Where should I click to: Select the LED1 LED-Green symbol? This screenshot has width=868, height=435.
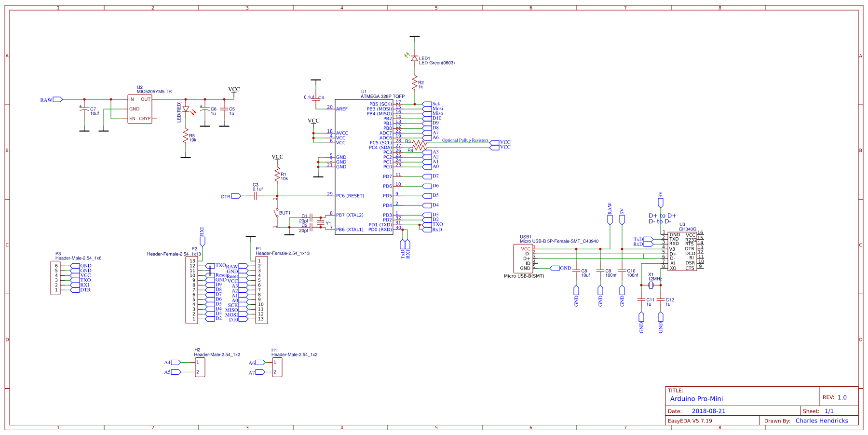[x=415, y=57]
